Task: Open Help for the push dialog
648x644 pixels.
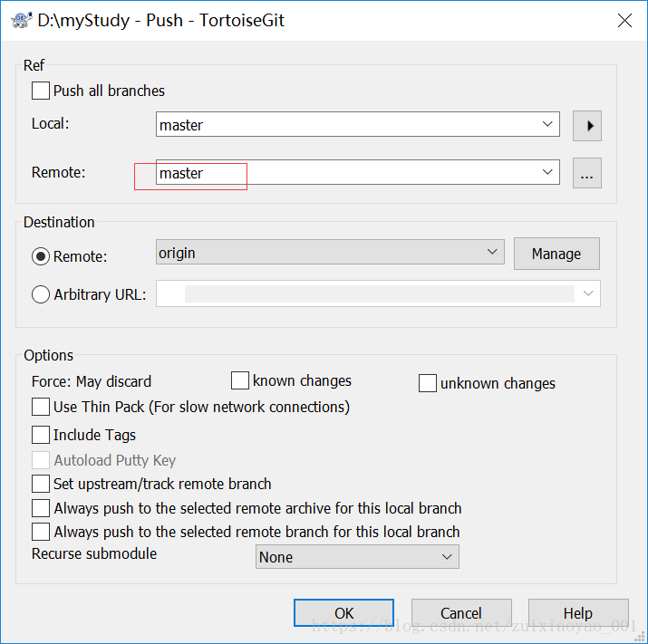Action: (578, 613)
